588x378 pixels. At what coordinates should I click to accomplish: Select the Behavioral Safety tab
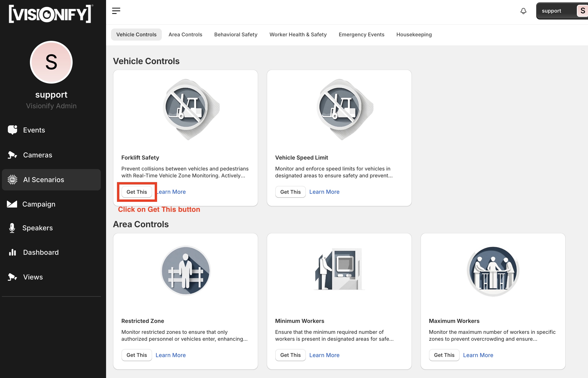(236, 34)
